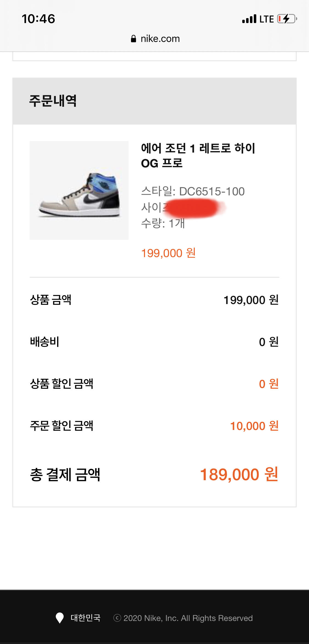
Task: Tap the 10:46 clock in status bar
Action: tap(38, 19)
